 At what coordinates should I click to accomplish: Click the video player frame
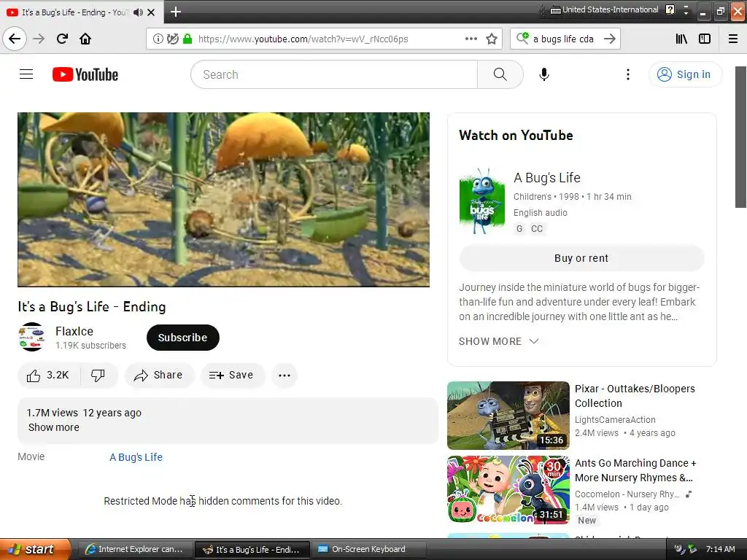pos(223,200)
